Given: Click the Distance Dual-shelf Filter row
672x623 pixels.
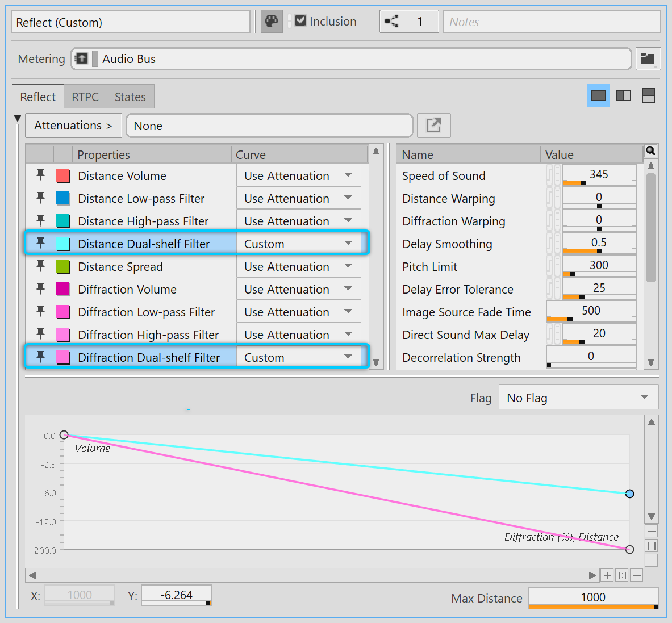Looking at the screenshot, I should coord(144,244).
